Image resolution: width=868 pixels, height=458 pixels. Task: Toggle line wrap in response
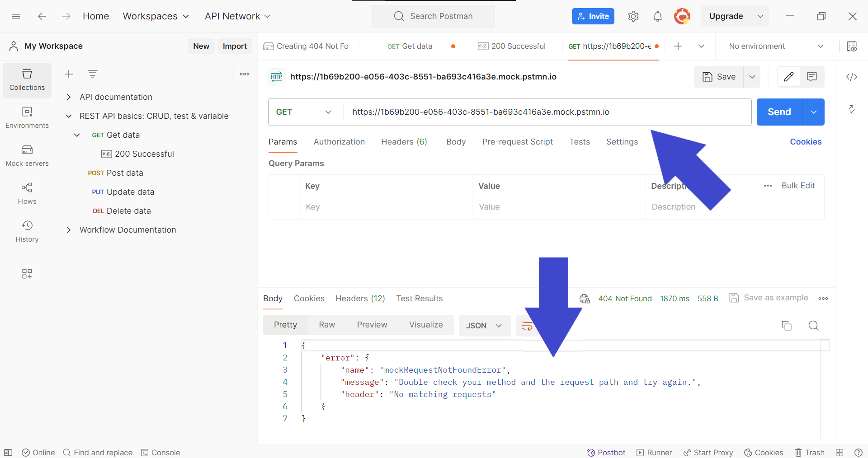[527, 326]
